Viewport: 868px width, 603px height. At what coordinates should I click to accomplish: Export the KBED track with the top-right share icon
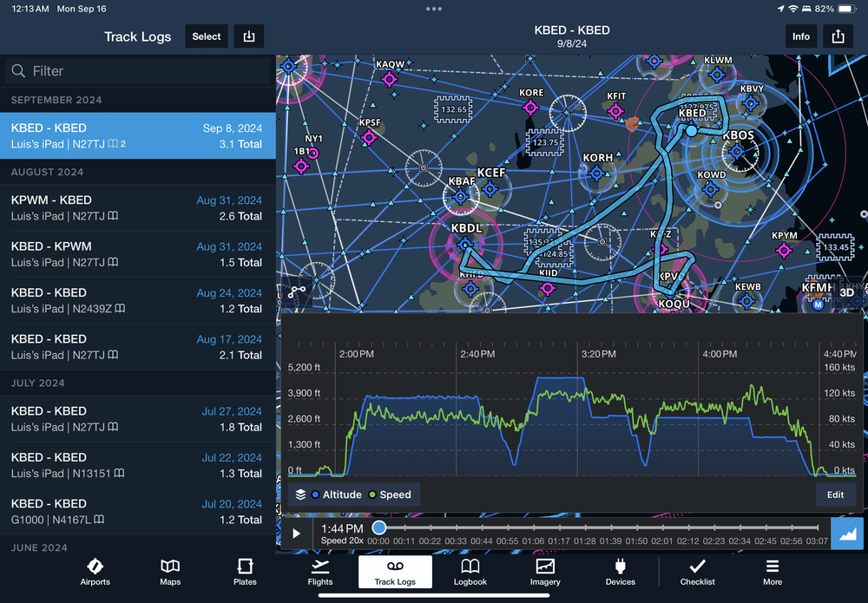pyautogui.click(x=837, y=36)
